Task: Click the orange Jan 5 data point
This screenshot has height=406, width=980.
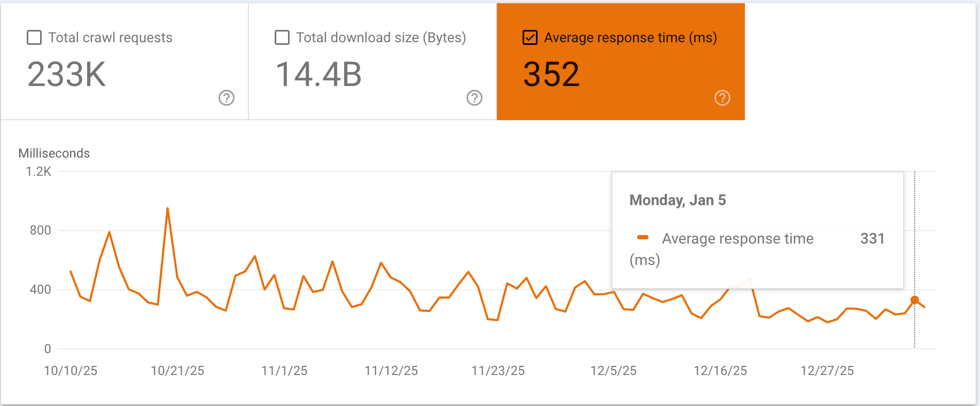Action: 915,300
